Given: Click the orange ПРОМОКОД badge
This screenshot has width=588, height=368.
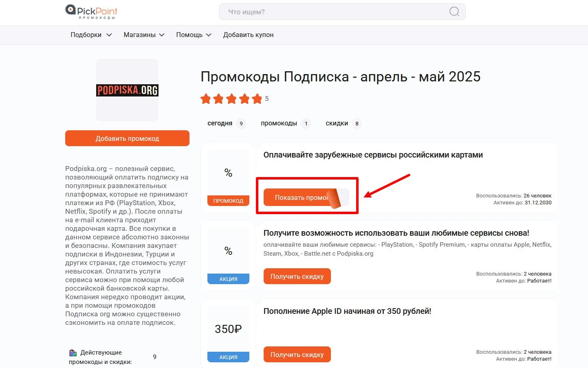Looking at the screenshot, I should pos(228,201).
